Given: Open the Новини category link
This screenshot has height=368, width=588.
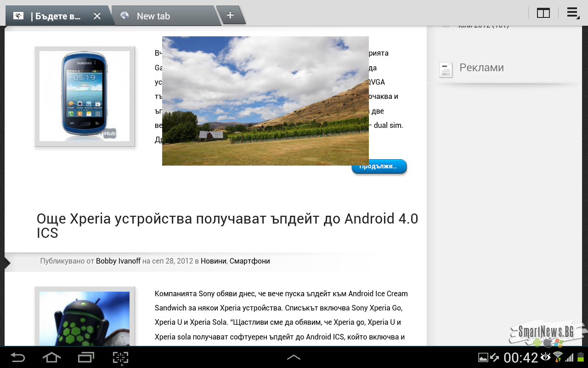Looking at the screenshot, I should (213, 261).
